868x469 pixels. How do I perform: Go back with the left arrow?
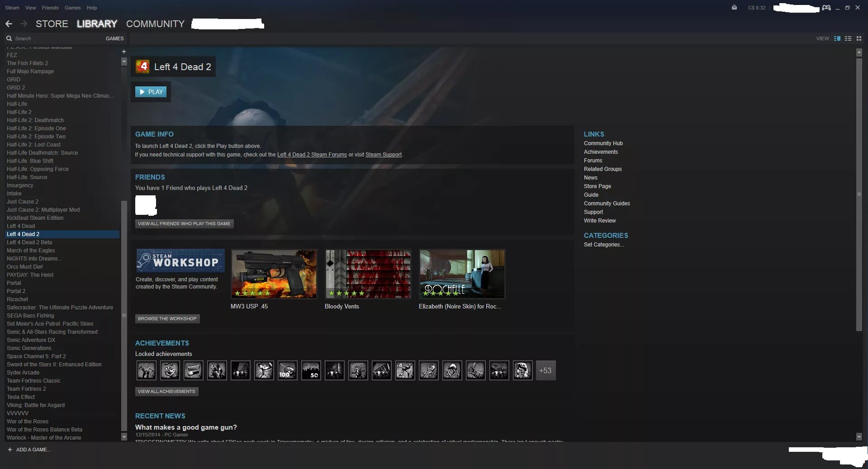click(x=9, y=24)
